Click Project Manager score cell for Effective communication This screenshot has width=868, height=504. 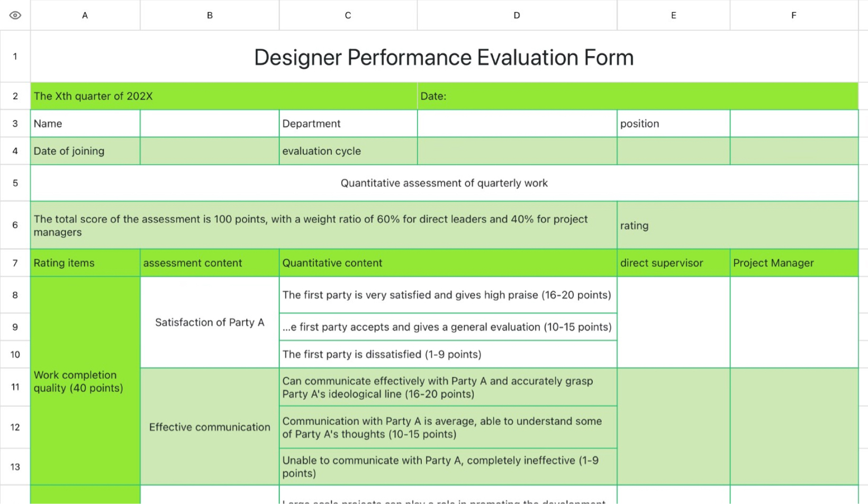[794, 427]
